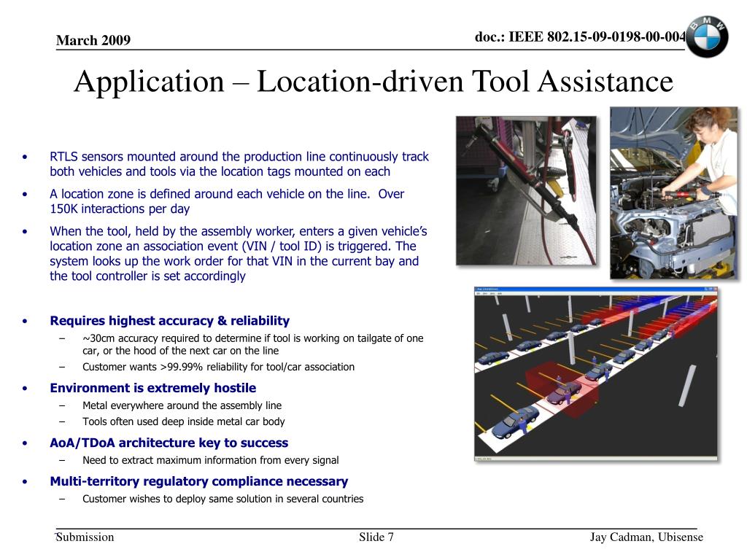Click the 'March 2009' header date
The height and width of the screenshot is (560, 747).
pyautogui.click(x=93, y=40)
